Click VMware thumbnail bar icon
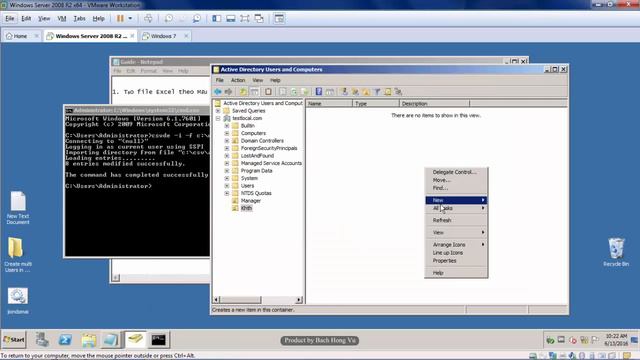 tap(231, 18)
